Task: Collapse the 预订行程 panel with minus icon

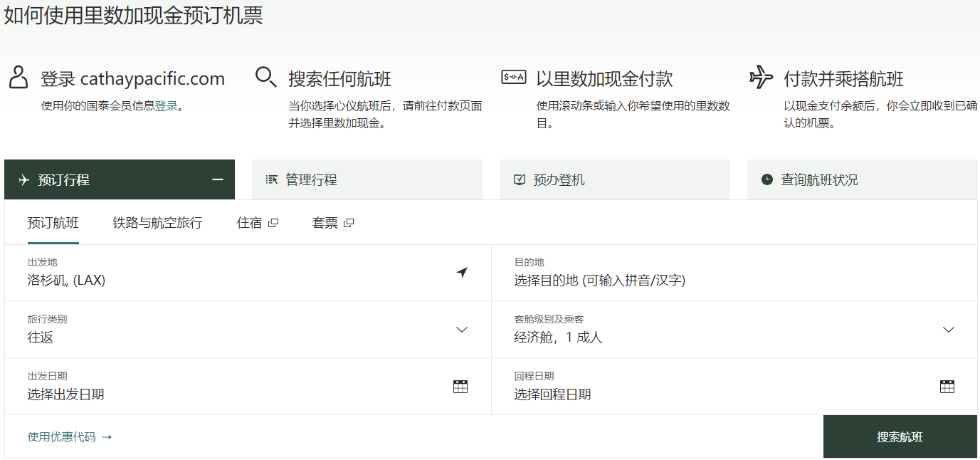Action: pos(218,180)
